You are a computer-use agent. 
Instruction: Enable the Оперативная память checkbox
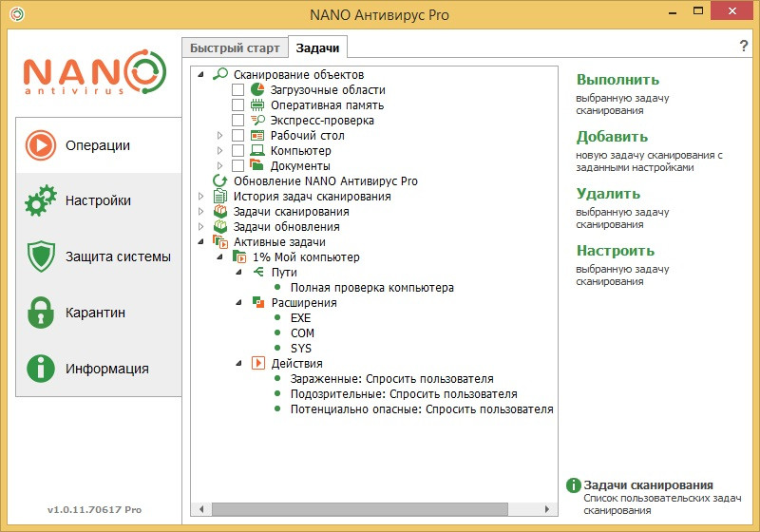tap(237, 105)
